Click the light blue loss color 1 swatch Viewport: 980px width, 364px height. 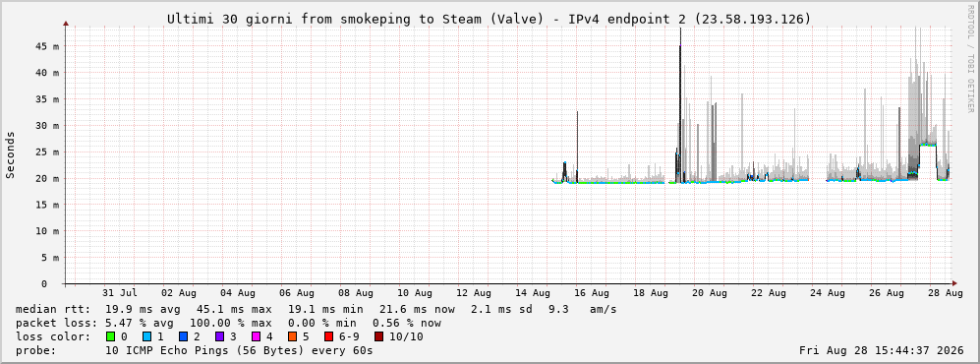pos(146,336)
